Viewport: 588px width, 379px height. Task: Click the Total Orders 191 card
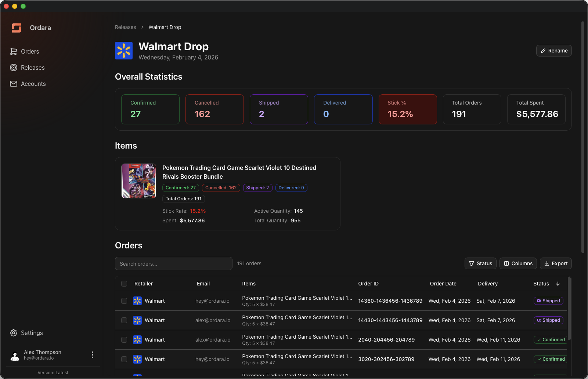click(x=472, y=109)
